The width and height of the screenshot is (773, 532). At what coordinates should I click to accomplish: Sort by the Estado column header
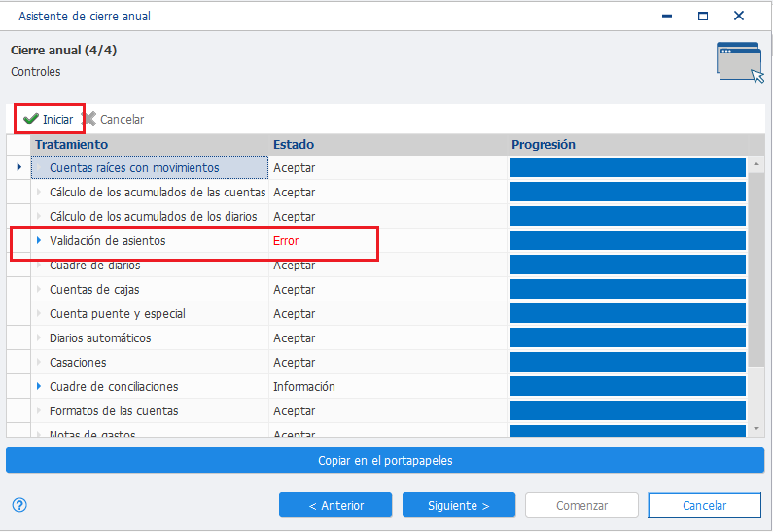pyautogui.click(x=388, y=145)
